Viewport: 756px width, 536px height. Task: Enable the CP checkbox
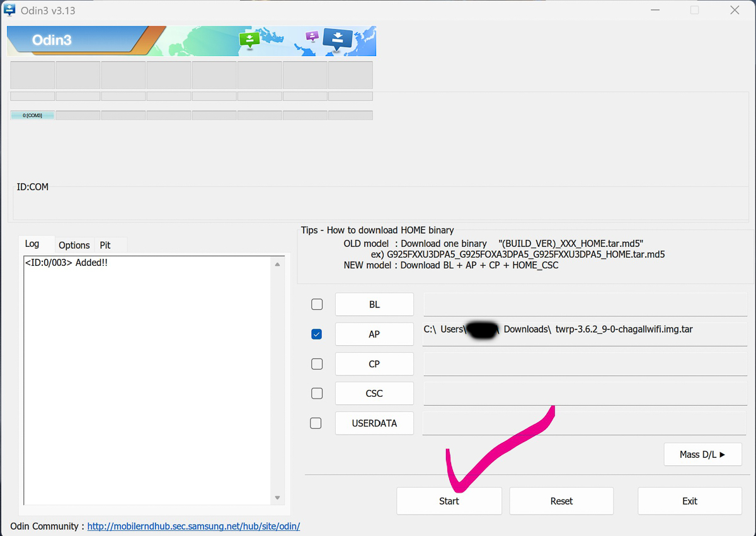[317, 364]
